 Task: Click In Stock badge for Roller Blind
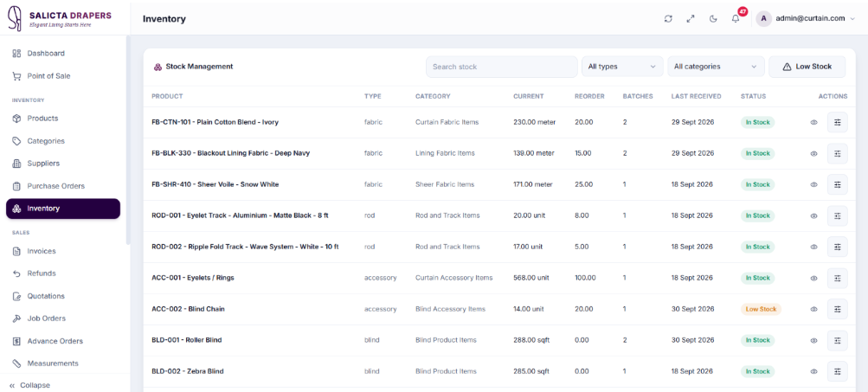pyautogui.click(x=757, y=340)
